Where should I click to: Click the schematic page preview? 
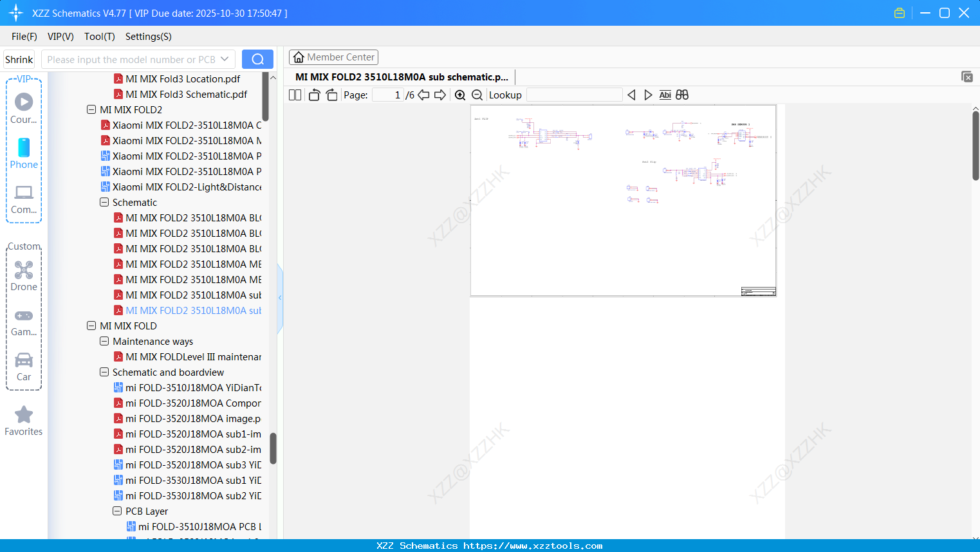point(623,200)
